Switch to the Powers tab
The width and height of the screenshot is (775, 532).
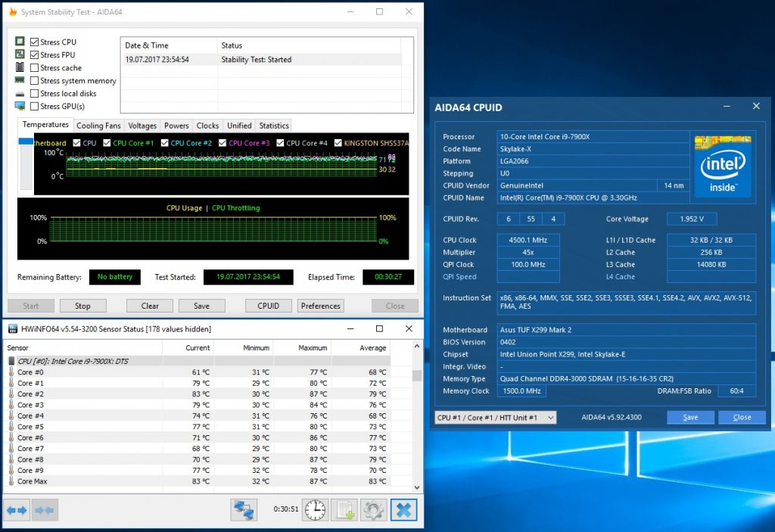pos(176,126)
